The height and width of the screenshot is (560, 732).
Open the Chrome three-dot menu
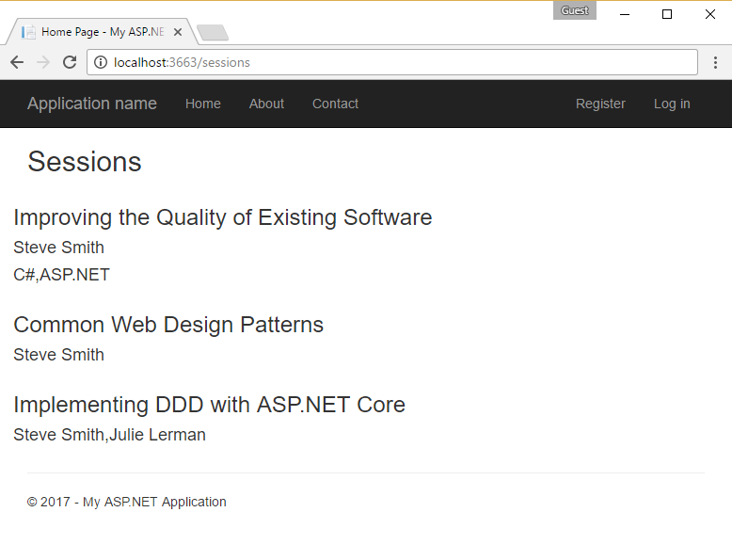pos(715,62)
